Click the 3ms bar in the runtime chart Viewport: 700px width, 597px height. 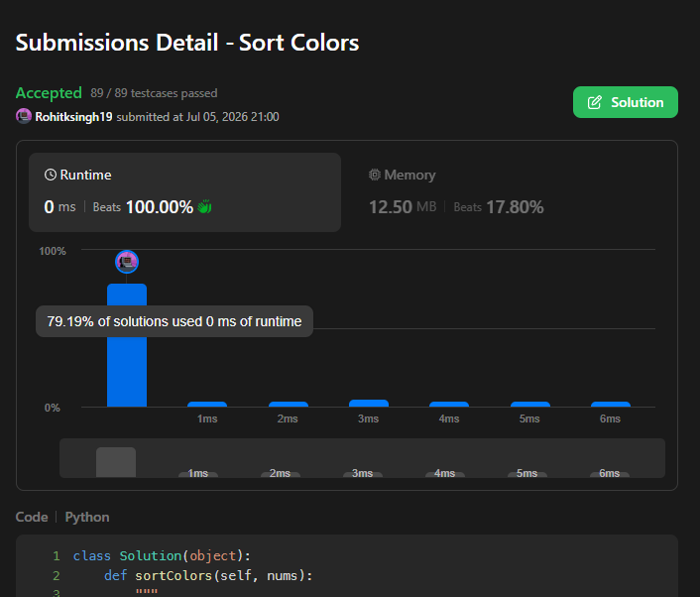coord(369,404)
